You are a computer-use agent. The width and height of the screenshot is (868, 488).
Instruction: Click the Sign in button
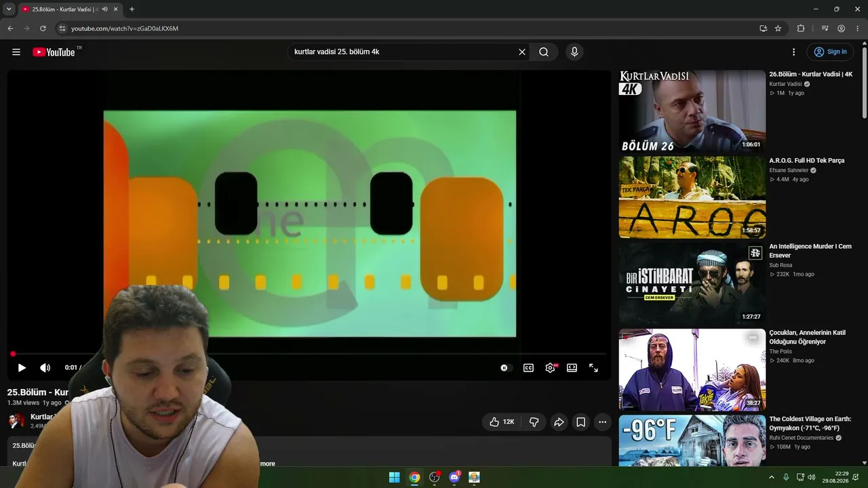click(830, 52)
